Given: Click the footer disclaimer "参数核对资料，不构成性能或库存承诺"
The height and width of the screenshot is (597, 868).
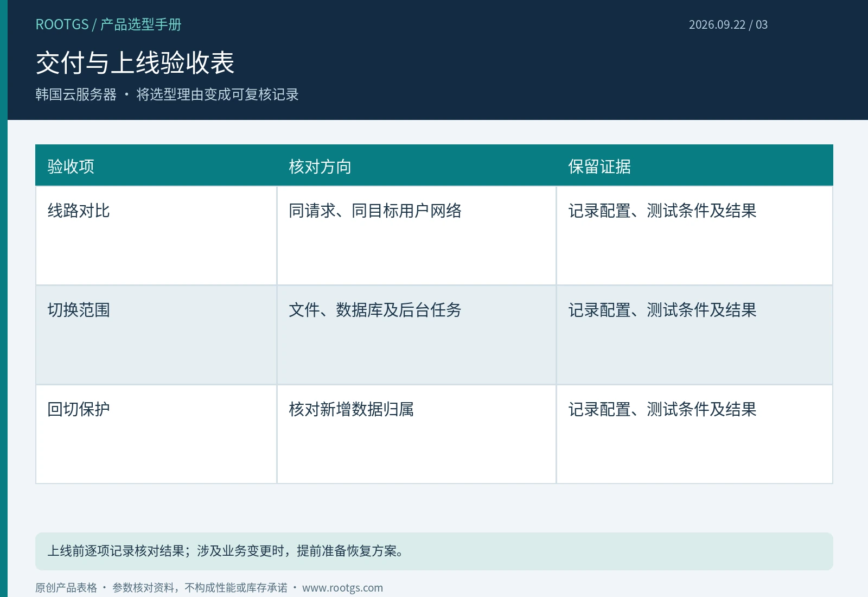Looking at the screenshot, I should (x=200, y=588).
